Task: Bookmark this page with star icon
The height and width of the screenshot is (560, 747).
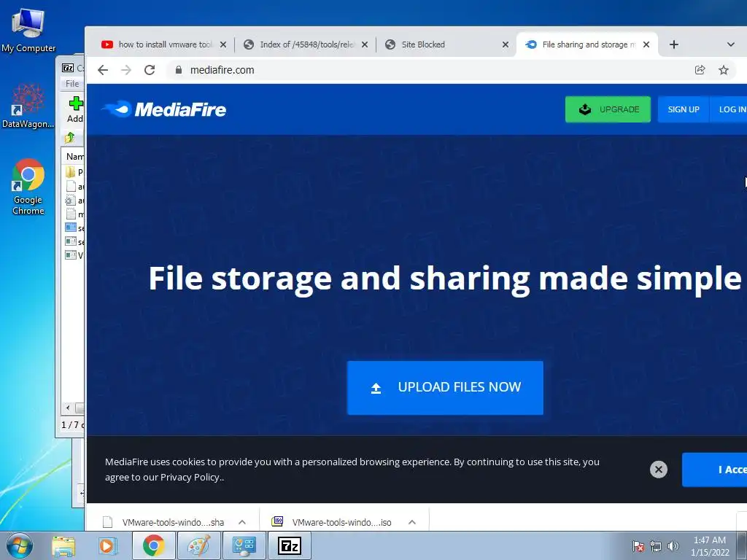Action: click(723, 70)
